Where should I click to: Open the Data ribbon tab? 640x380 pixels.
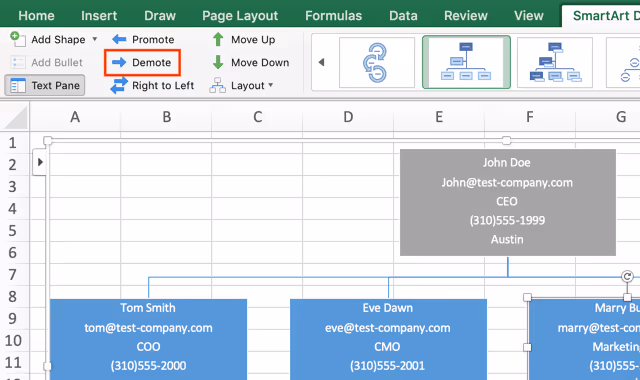pos(403,16)
